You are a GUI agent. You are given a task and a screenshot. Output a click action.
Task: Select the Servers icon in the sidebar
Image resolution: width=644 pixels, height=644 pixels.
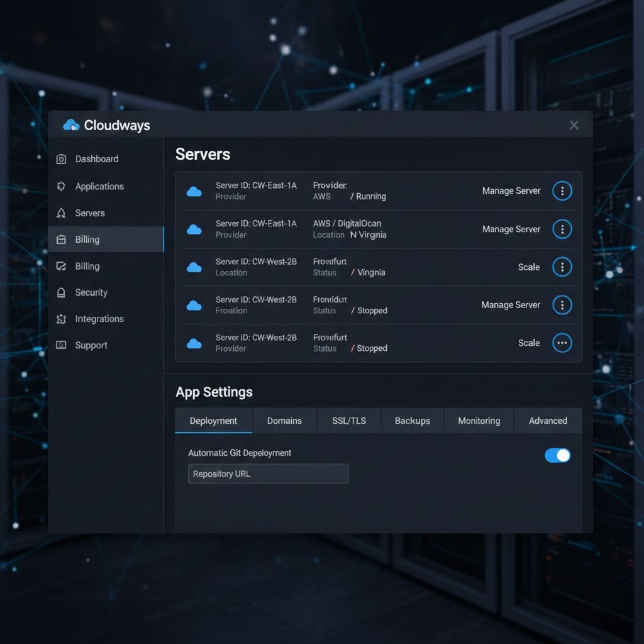[61, 213]
